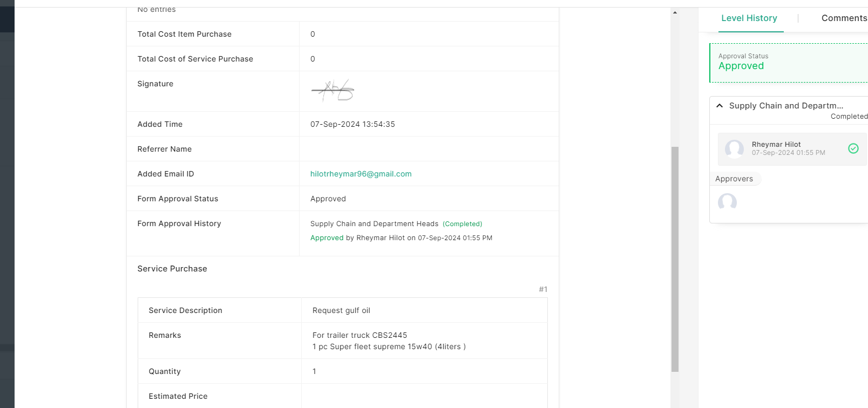Select Rheymar Hilot's name in the approval card

(776, 145)
